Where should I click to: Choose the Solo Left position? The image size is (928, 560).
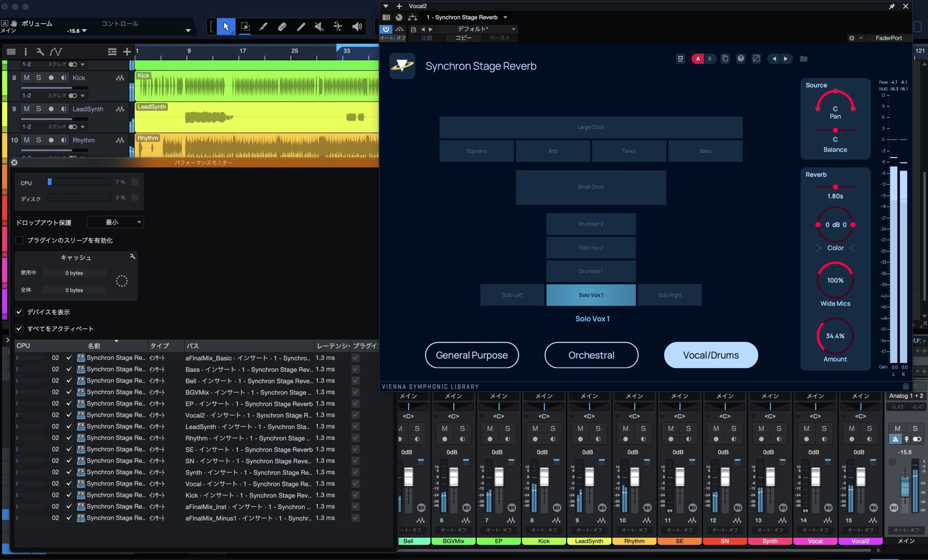click(x=512, y=295)
